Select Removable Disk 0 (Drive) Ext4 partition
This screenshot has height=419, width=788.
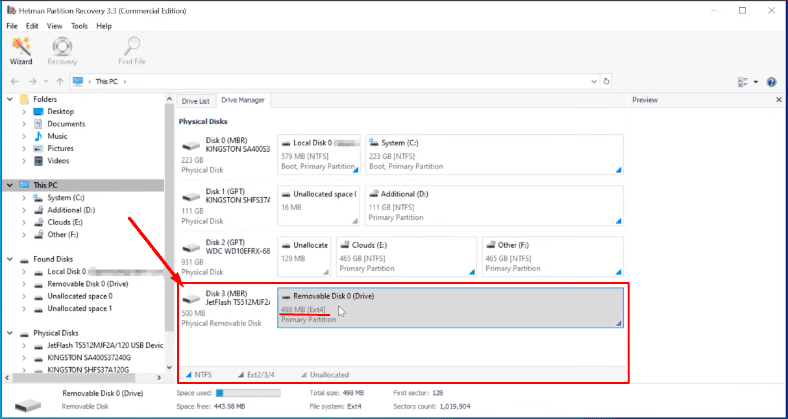tap(450, 307)
